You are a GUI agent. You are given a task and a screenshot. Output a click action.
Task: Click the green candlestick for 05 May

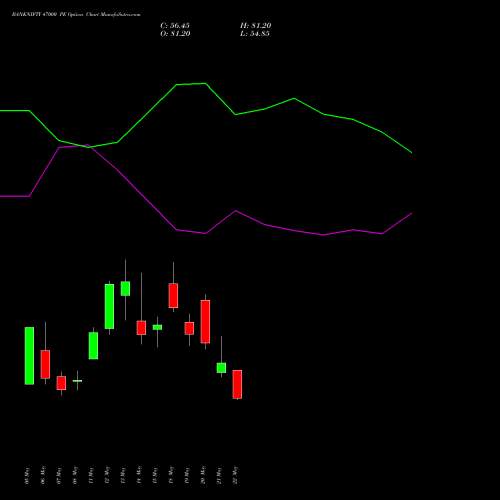pyautogui.click(x=29, y=356)
